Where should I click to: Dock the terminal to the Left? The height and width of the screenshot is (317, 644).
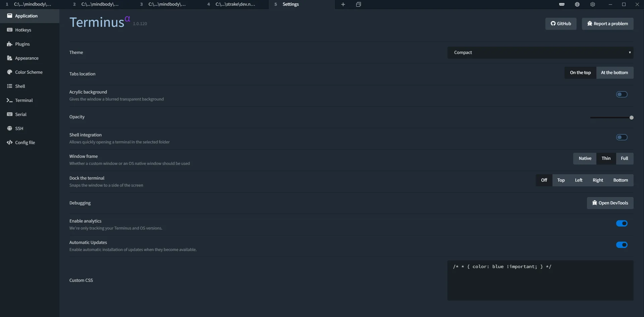tap(579, 180)
